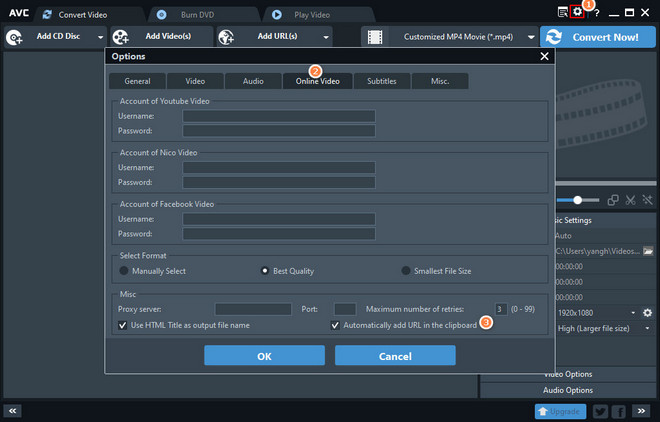The width and height of the screenshot is (660, 422).
Task: Click the Add Video(s) button label
Action: tap(168, 36)
